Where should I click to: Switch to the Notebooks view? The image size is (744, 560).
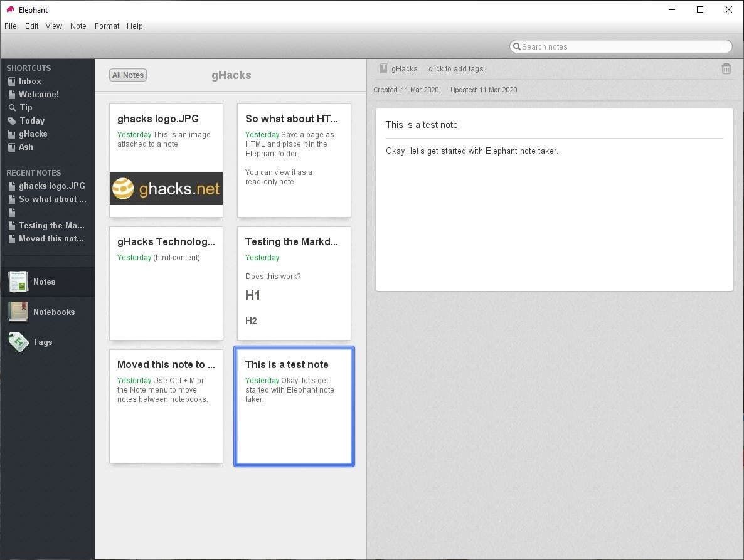click(x=48, y=312)
